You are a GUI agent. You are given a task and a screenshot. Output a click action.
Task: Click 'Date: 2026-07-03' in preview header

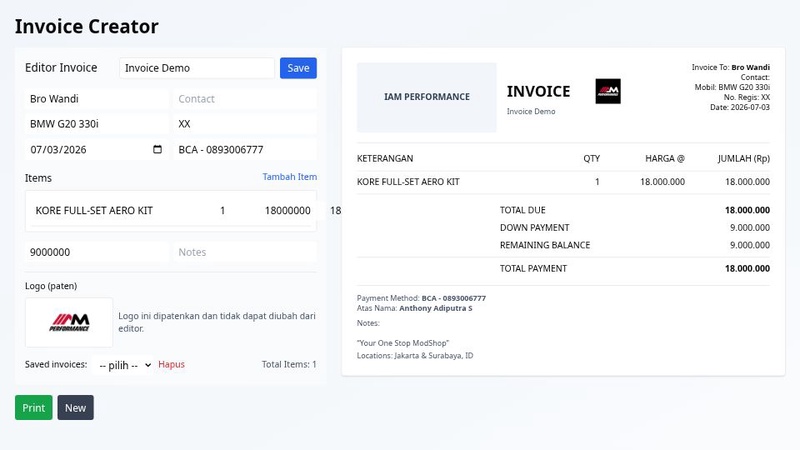(740, 107)
